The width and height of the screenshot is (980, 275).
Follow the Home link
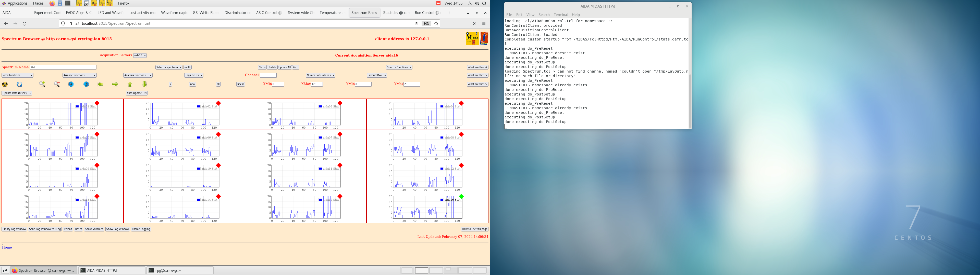pyautogui.click(x=7, y=247)
